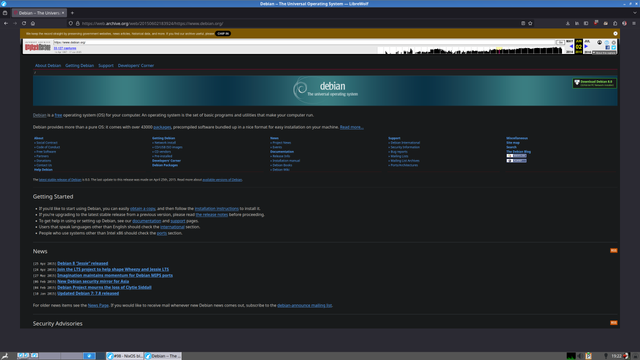Click the web.archive.org address bar
The image size is (640, 360).
pos(300,23)
